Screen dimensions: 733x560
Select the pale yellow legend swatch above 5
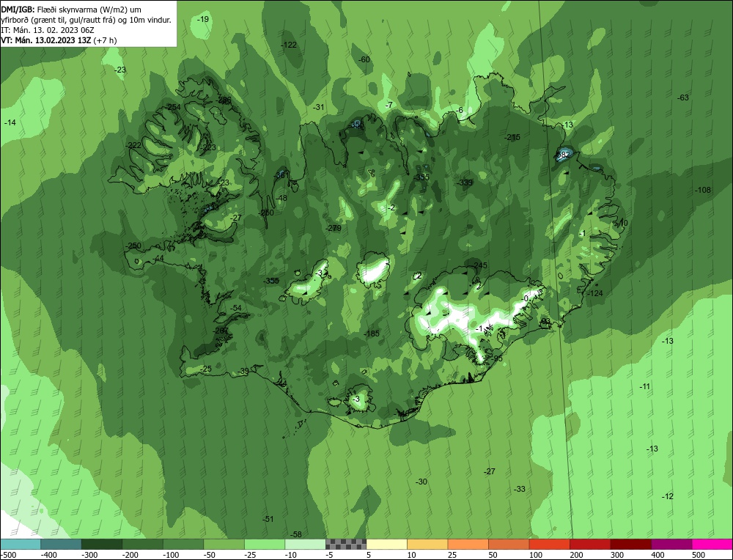click(x=386, y=544)
